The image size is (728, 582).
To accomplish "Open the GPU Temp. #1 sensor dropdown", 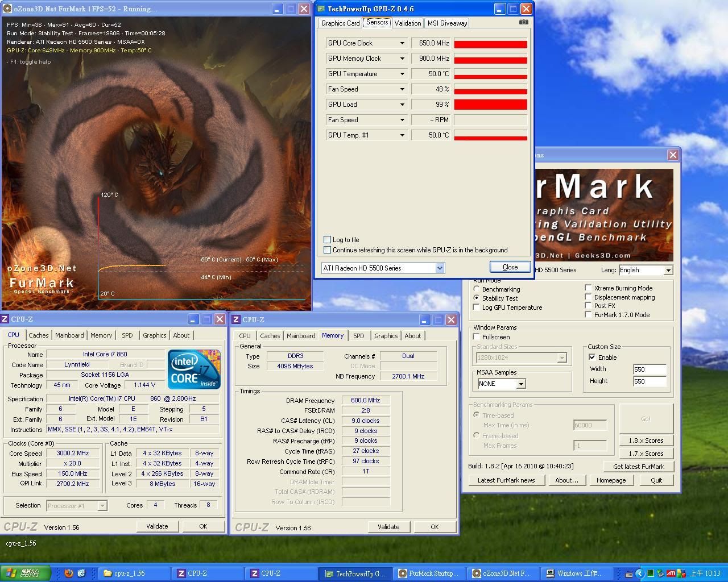I will pyautogui.click(x=402, y=135).
